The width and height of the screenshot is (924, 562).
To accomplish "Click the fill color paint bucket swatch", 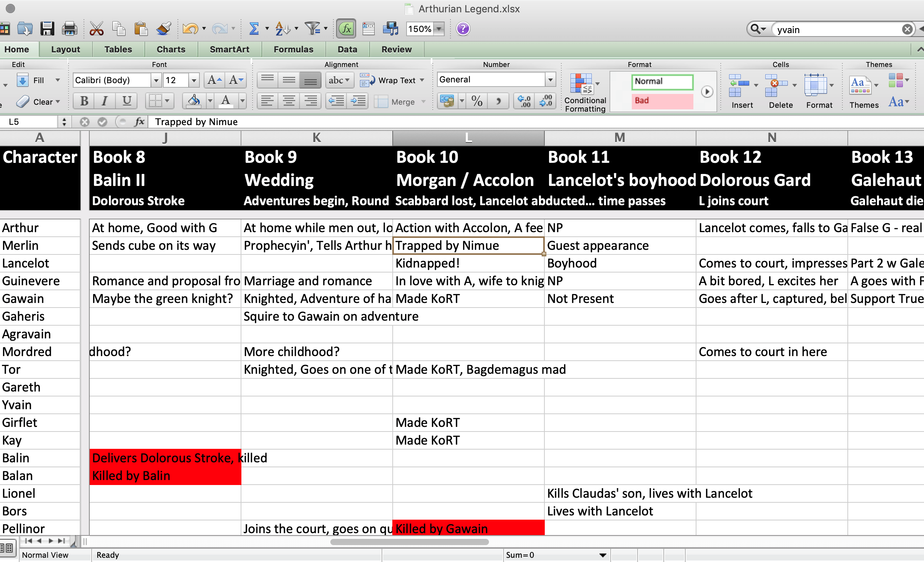I will click(x=194, y=101).
